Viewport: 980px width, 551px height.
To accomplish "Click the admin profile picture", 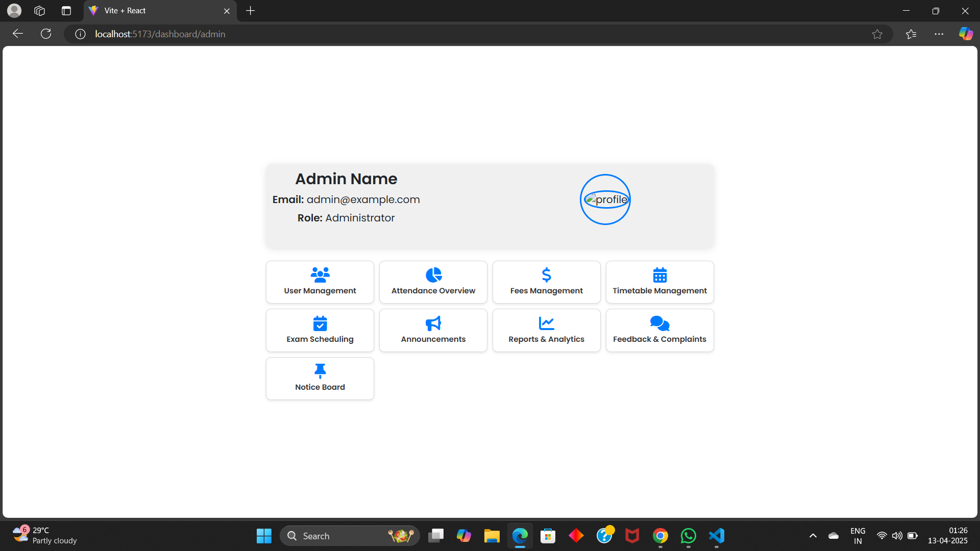I will [605, 199].
